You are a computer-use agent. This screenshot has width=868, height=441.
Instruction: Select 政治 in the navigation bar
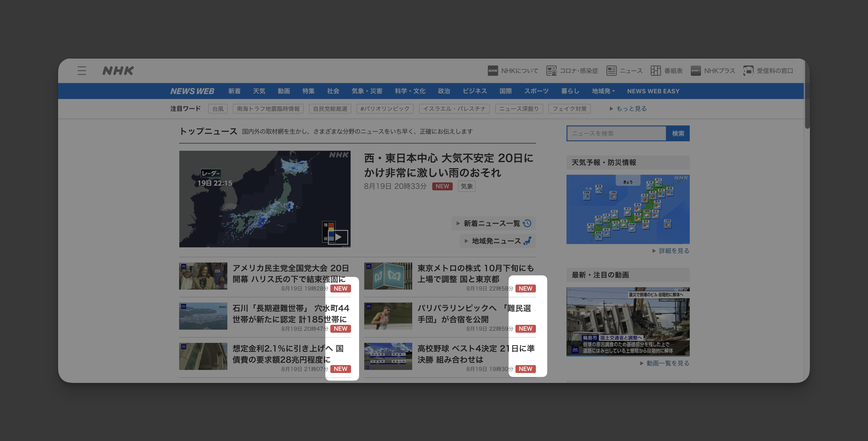[x=444, y=91]
